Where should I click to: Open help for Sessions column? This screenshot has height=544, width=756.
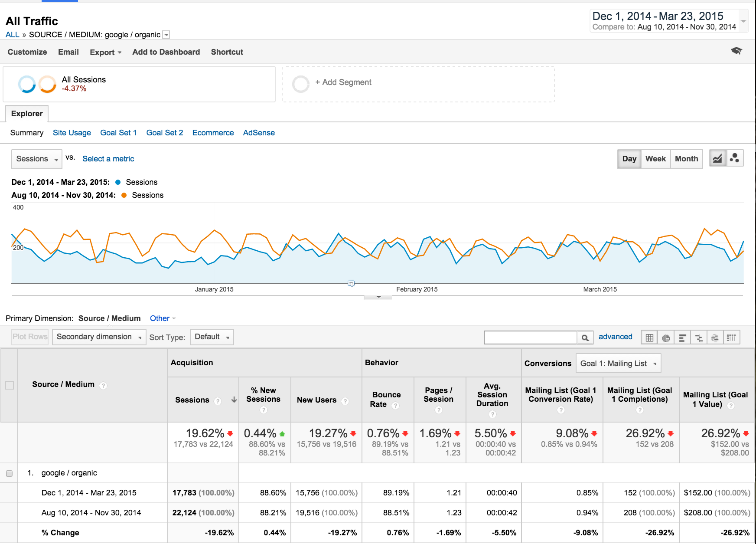218,401
